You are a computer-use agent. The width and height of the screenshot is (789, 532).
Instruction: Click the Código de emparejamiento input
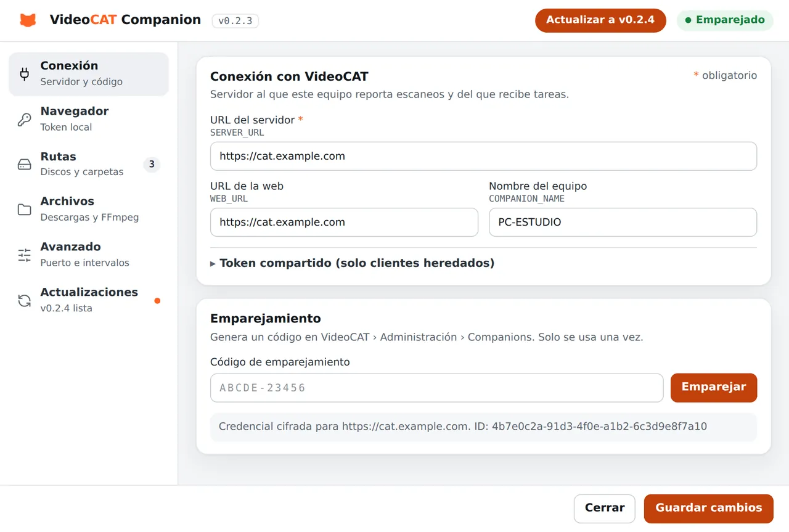(x=437, y=388)
